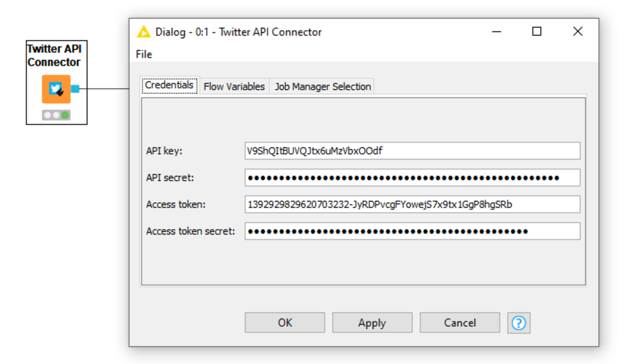Click the Apply button
The image size is (619, 364).
pos(372,323)
